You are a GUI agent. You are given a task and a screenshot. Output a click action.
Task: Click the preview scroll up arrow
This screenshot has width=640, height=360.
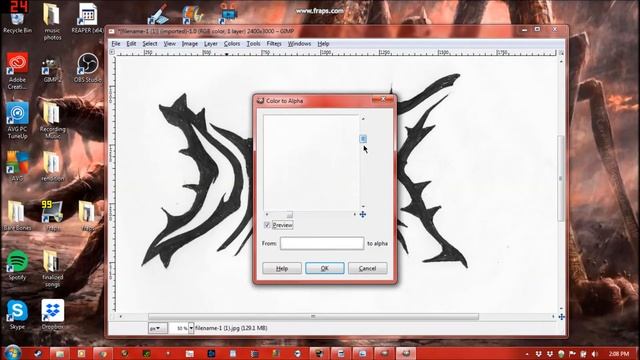(x=363, y=119)
